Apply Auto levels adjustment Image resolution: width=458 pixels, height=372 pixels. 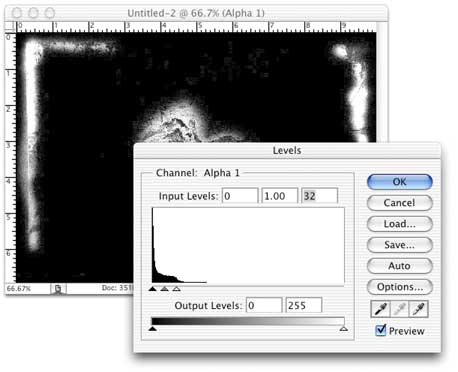tap(399, 266)
